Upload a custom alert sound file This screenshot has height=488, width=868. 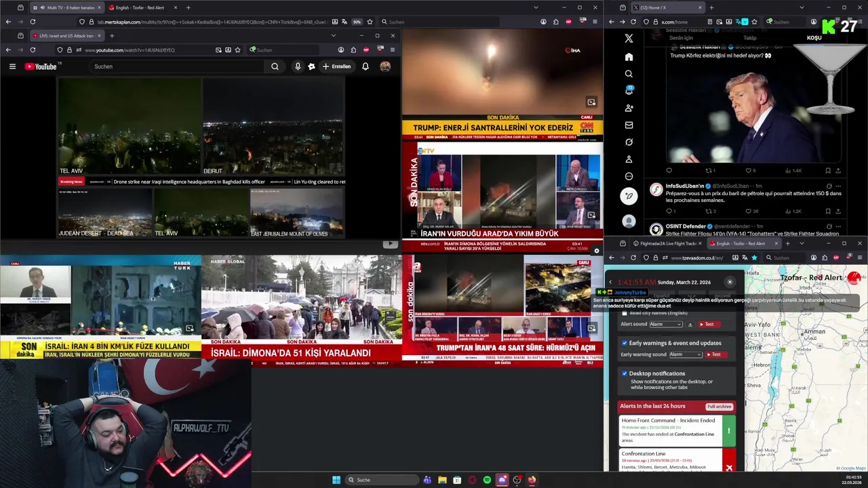tap(690, 325)
